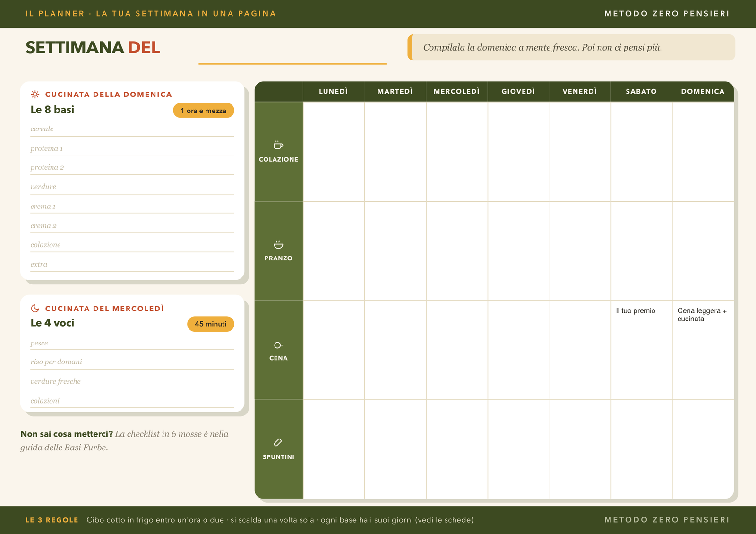Click the 'colazione' input line in Le 8 basi
The height and width of the screenshot is (534, 756).
132,246
